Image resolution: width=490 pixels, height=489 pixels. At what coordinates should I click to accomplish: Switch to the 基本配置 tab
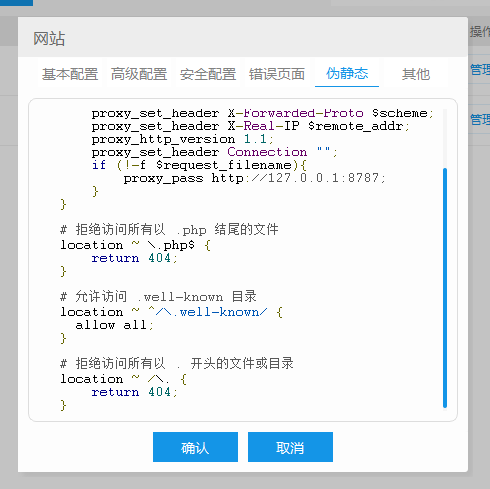[70, 74]
